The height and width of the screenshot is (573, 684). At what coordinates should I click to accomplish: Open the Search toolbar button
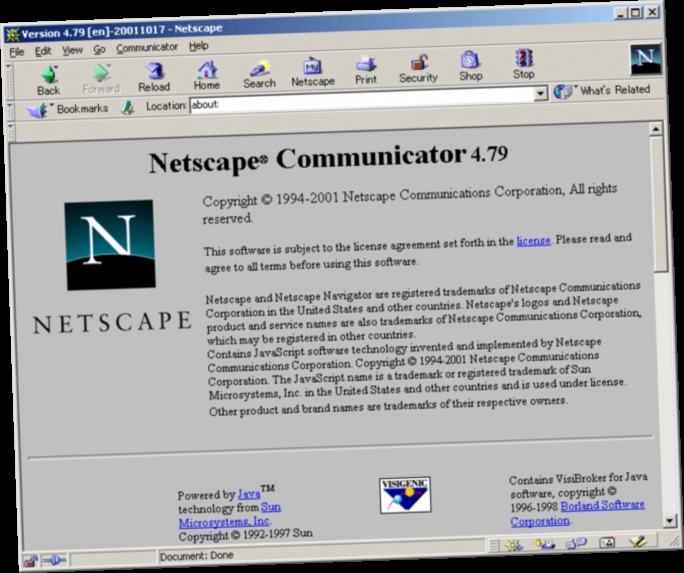pos(260,74)
